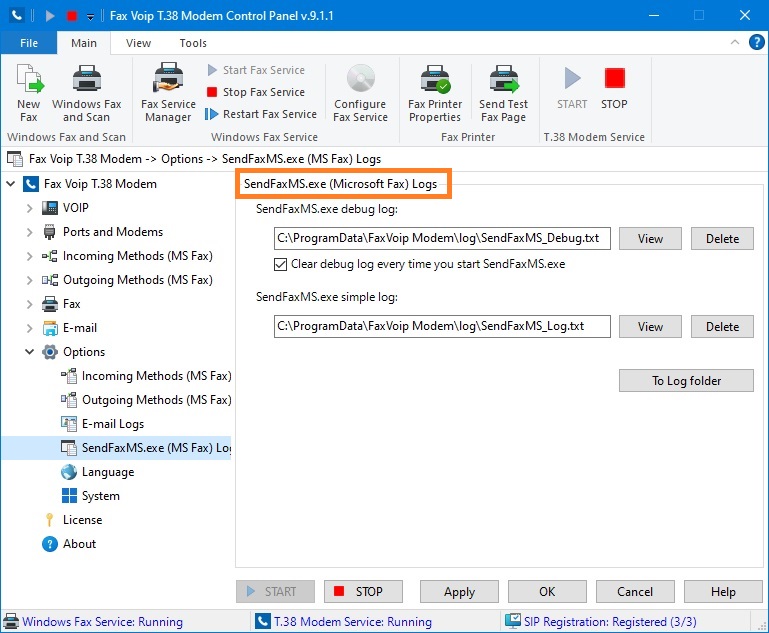769x633 pixels.
Task: Select the E-mail tree item
Action: point(79,328)
